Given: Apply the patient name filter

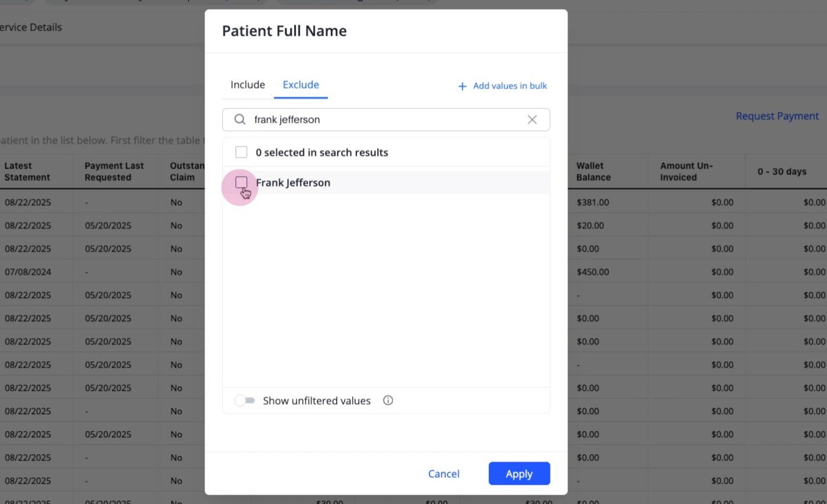Looking at the screenshot, I should coord(519,474).
